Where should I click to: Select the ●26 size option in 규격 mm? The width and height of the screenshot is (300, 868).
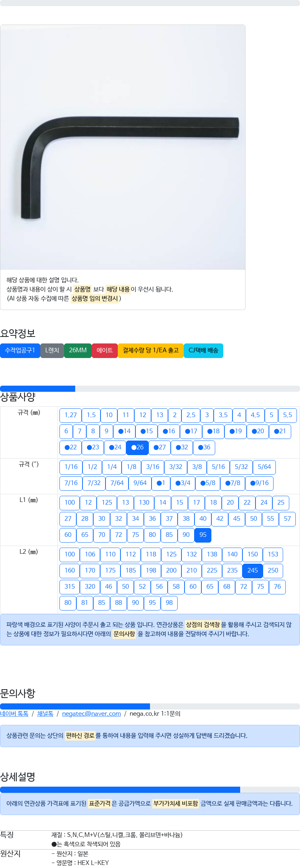tap(137, 447)
